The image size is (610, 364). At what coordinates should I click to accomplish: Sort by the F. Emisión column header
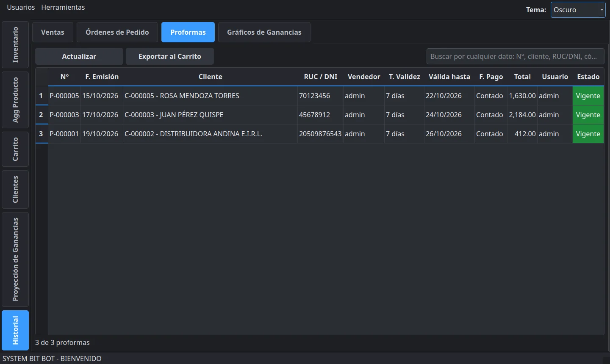[102, 77]
